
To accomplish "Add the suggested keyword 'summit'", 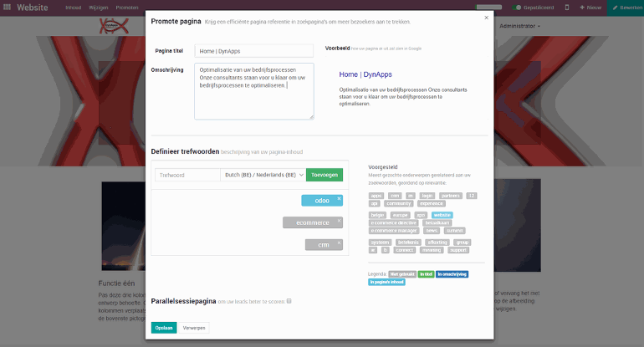I will [x=454, y=231].
